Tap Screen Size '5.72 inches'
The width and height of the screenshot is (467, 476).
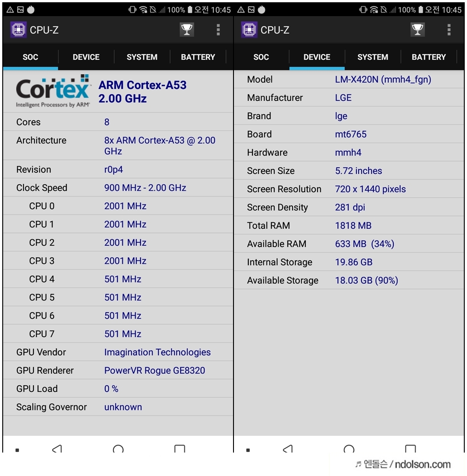[359, 171]
